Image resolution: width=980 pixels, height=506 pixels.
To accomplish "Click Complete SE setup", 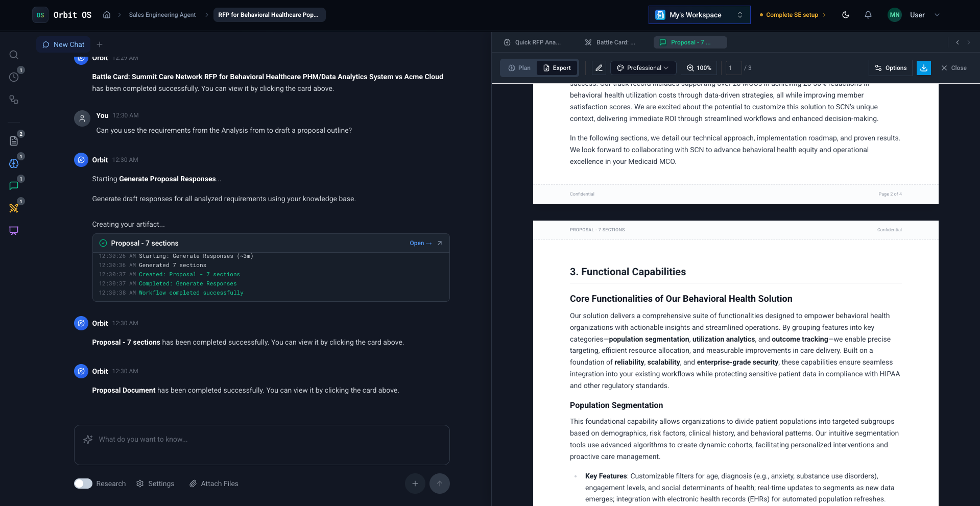I will click(793, 15).
